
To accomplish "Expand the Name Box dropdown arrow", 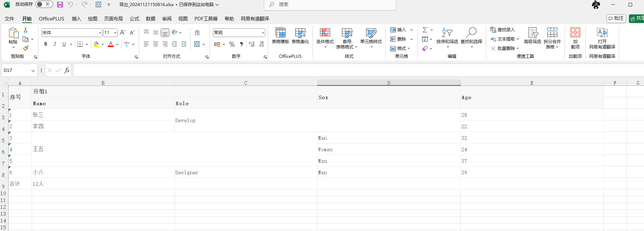I will 33,70.
